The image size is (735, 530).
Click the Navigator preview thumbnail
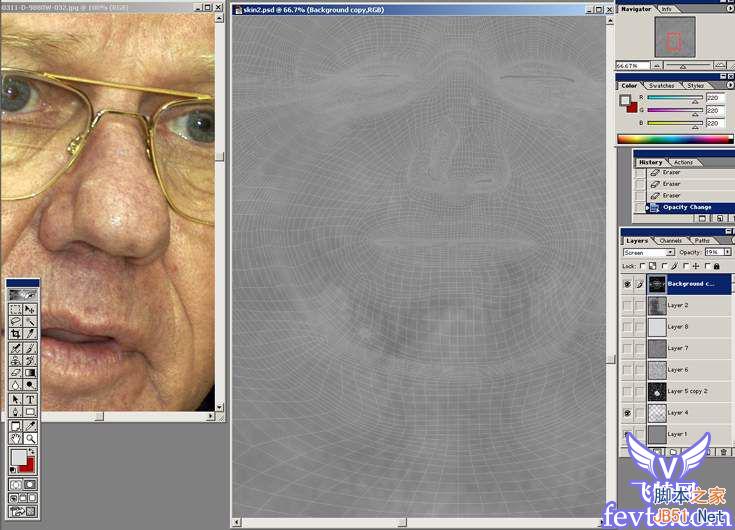tap(675, 37)
